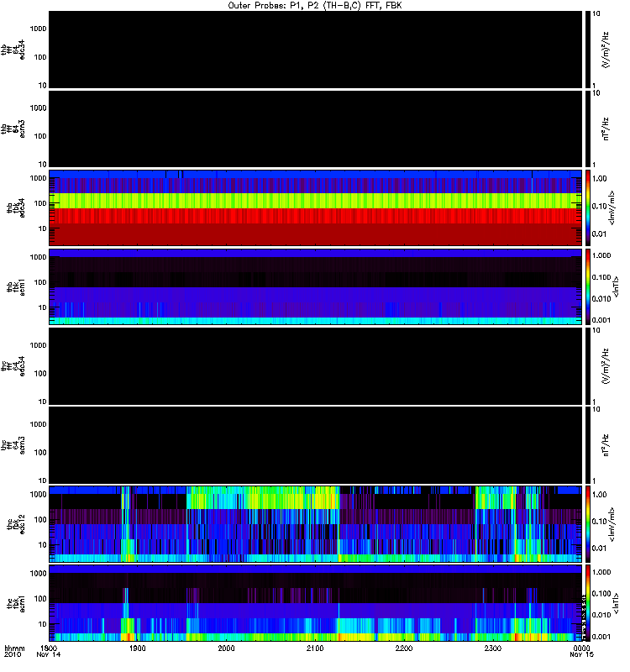Click the "1900" time axis label
Screen dimensions: 630x672
138,648
